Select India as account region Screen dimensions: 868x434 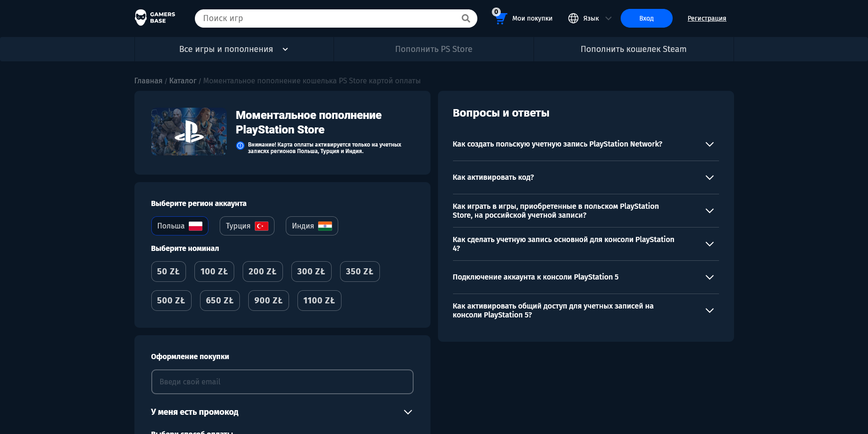(x=312, y=226)
